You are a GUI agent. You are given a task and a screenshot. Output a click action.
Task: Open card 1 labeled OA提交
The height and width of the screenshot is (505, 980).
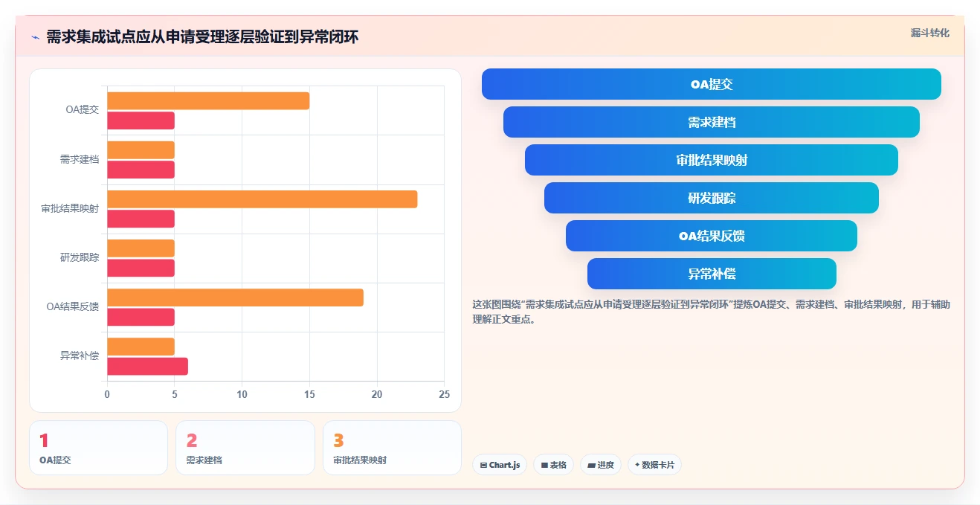(x=98, y=448)
